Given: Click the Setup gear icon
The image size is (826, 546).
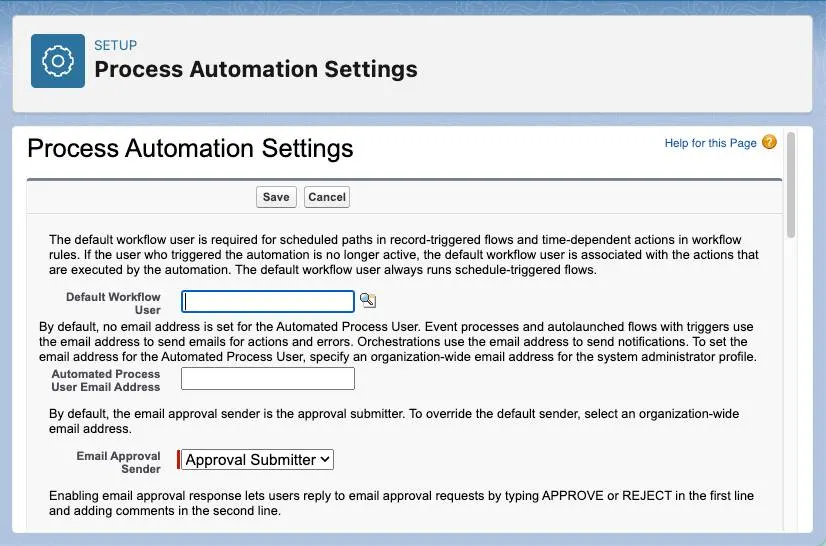Looking at the screenshot, I should coord(58,61).
